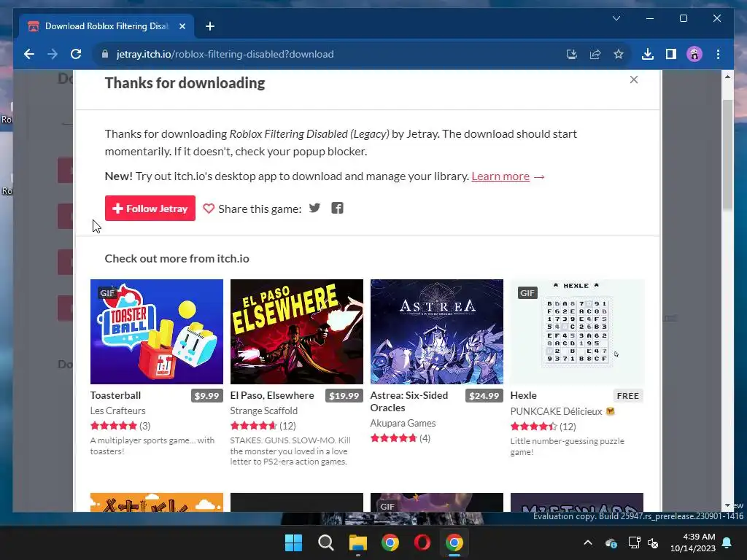
Task: Share this game on Facebook icon
Action: (x=337, y=208)
